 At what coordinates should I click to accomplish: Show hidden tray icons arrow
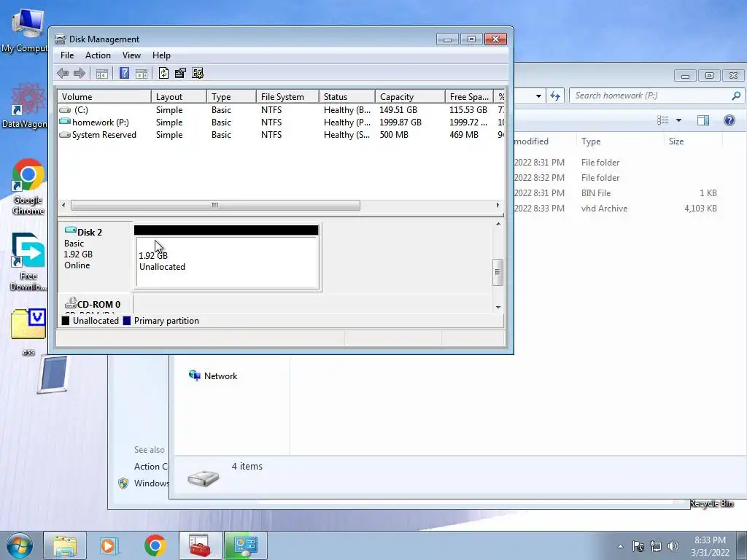click(x=620, y=546)
